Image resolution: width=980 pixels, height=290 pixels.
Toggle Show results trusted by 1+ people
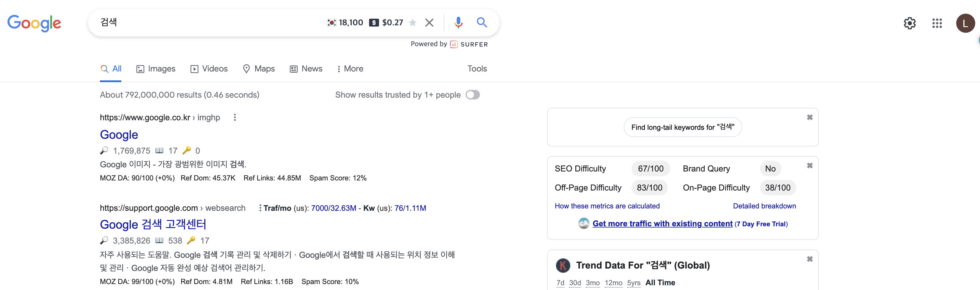tap(472, 94)
